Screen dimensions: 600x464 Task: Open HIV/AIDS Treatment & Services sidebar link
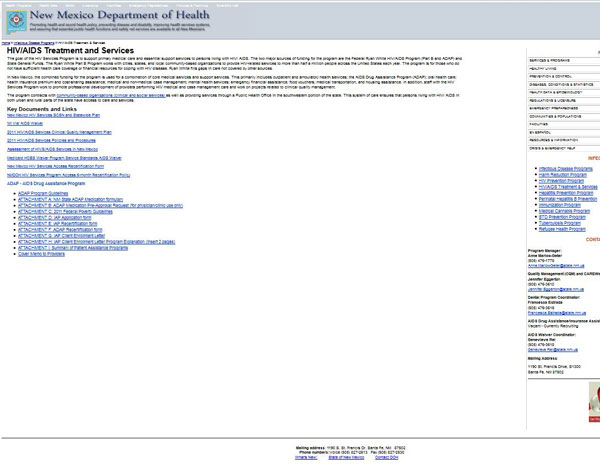[x=568, y=187]
